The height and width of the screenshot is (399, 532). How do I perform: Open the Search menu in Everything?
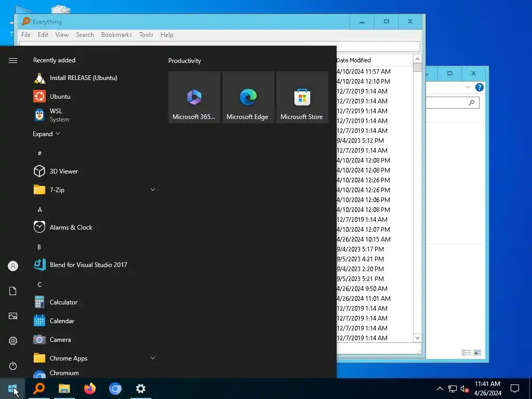click(x=85, y=35)
